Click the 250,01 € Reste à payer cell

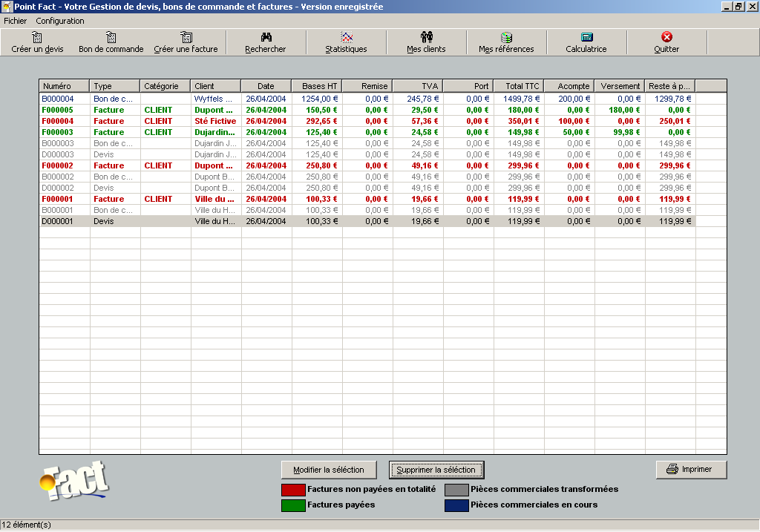669,121
